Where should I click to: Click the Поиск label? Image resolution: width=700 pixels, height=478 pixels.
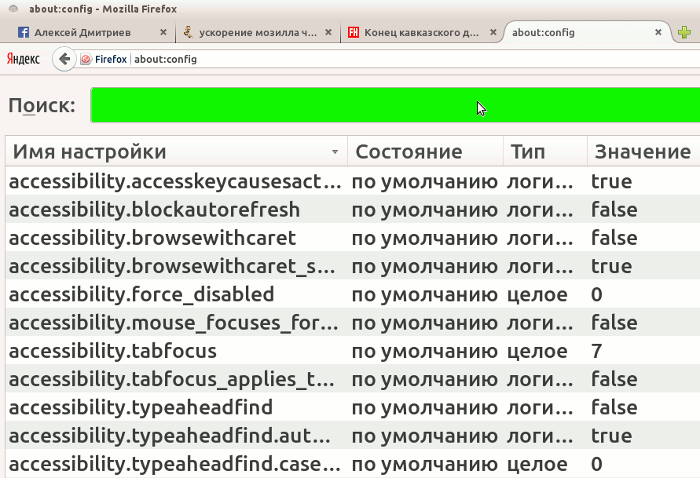[x=42, y=106]
